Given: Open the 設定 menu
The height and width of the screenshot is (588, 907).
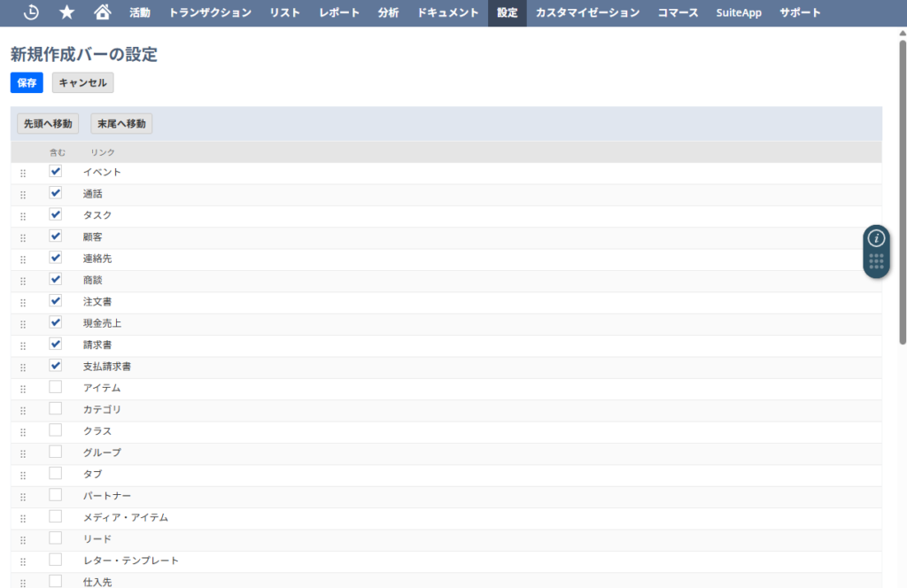Looking at the screenshot, I should point(507,12).
